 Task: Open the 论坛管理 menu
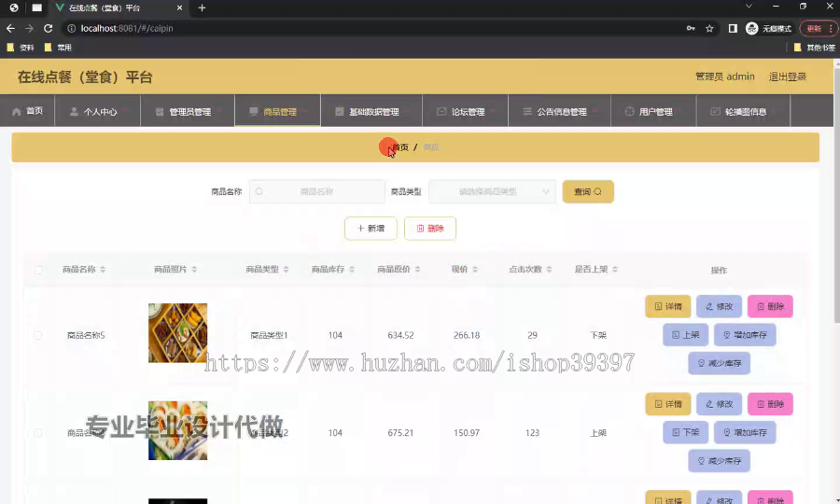465,111
